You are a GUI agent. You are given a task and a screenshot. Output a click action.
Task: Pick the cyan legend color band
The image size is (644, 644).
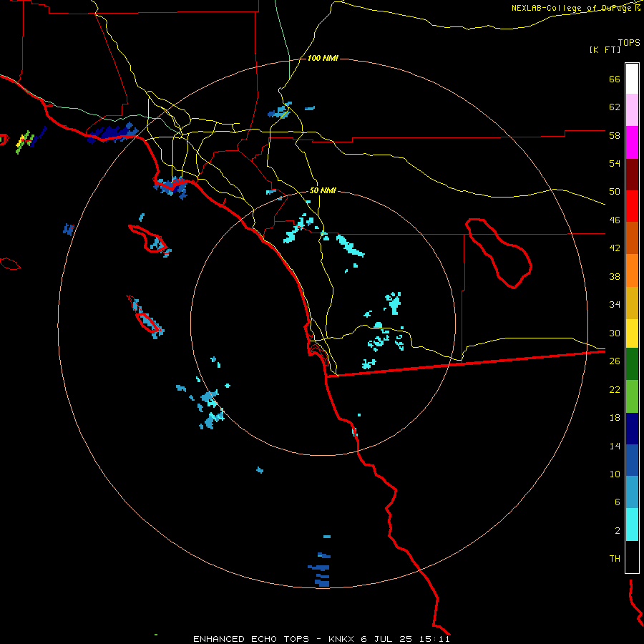click(x=632, y=525)
